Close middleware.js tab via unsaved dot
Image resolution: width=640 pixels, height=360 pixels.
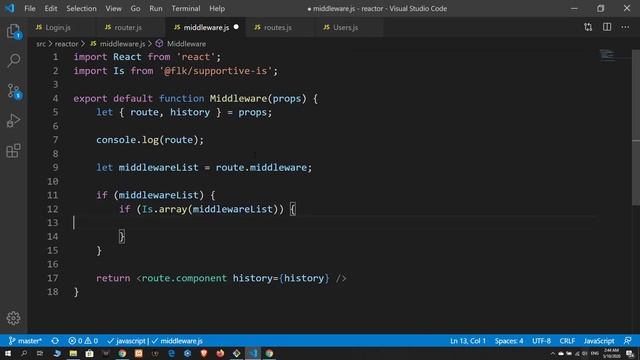[x=236, y=27]
